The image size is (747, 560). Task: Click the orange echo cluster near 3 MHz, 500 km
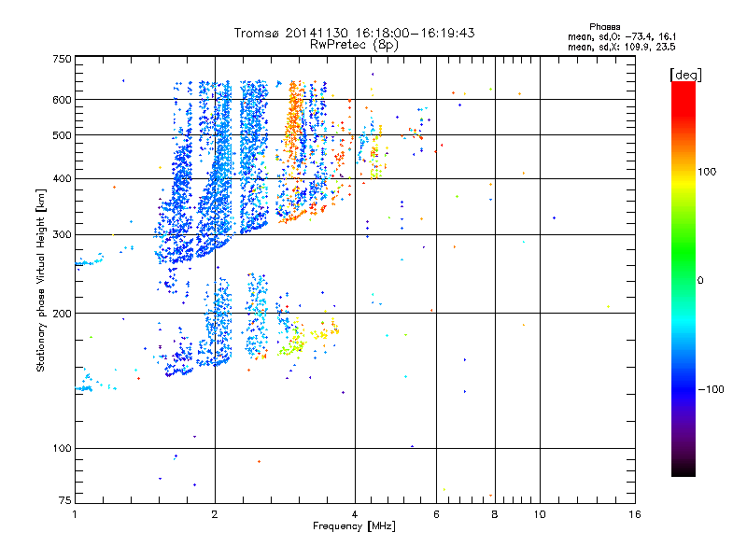(x=294, y=117)
